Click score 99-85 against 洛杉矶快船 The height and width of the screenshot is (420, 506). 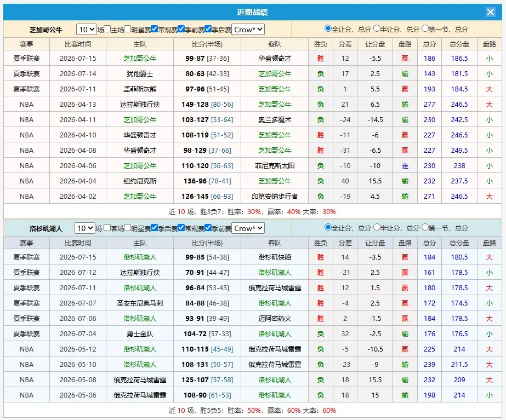[x=195, y=257]
